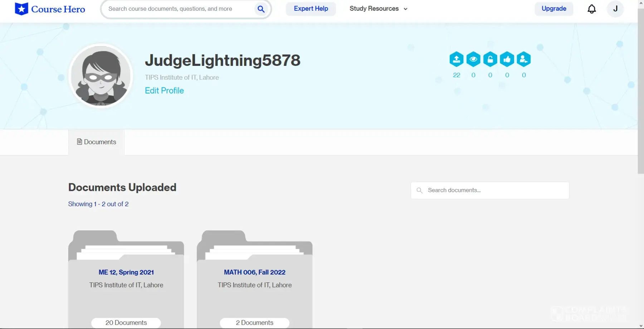
Task: Click the page's vertical scrollbar thumb
Action: [x=640, y=89]
